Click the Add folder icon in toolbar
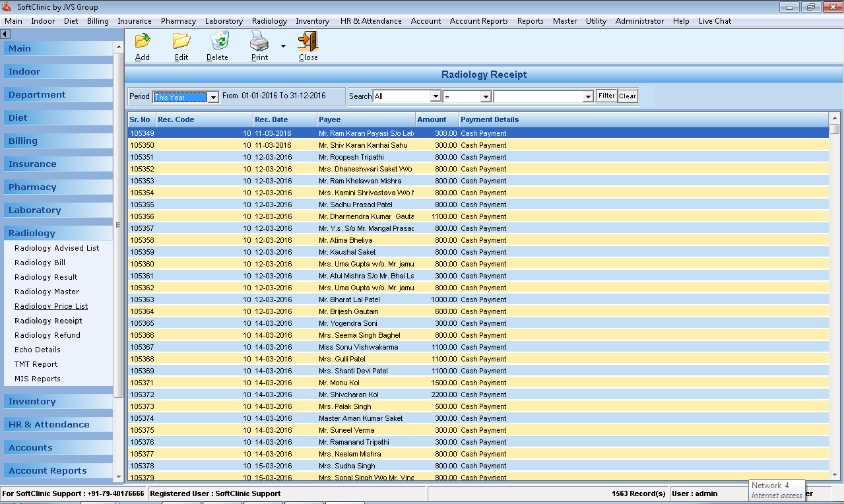The width and height of the screenshot is (844, 504). pos(143,42)
